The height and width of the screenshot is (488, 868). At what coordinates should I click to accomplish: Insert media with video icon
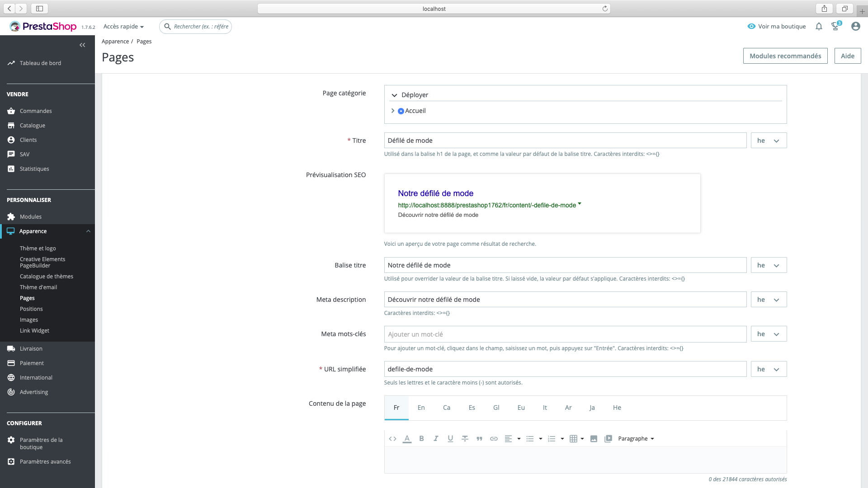click(608, 439)
